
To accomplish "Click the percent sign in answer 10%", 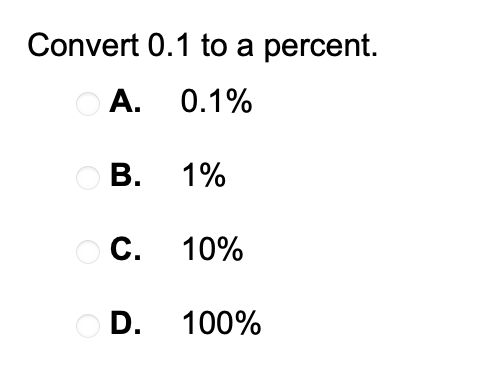I will pos(230,249).
